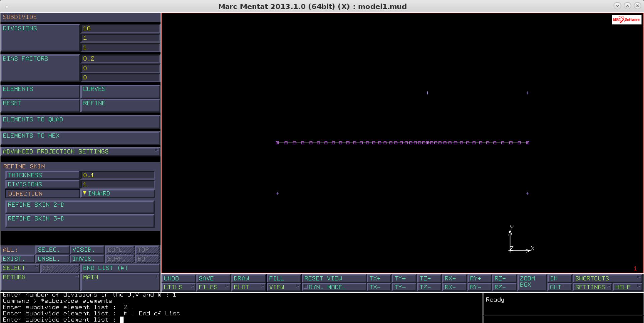Click UNDO in the bottom toolbar
This screenshot has width=644, height=323.
pyautogui.click(x=179, y=278)
